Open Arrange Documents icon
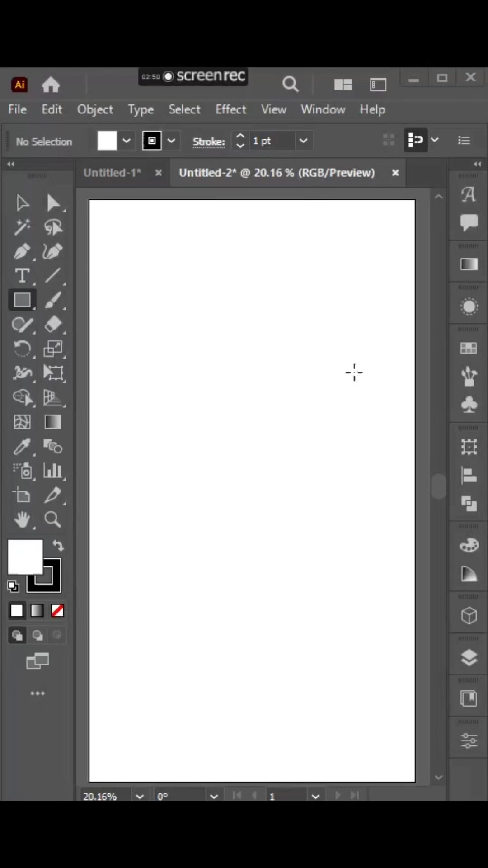Screen dimensions: 488x868 pyautogui.click(x=343, y=85)
